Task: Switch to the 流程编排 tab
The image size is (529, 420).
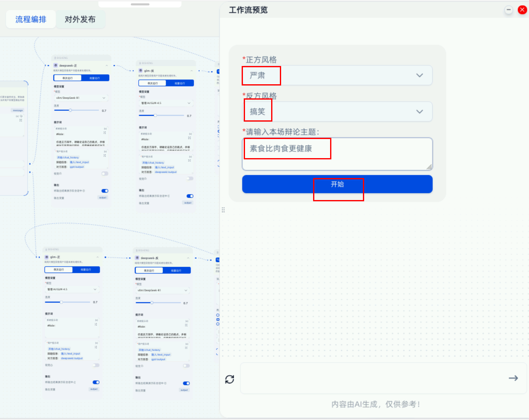Action: [31, 20]
